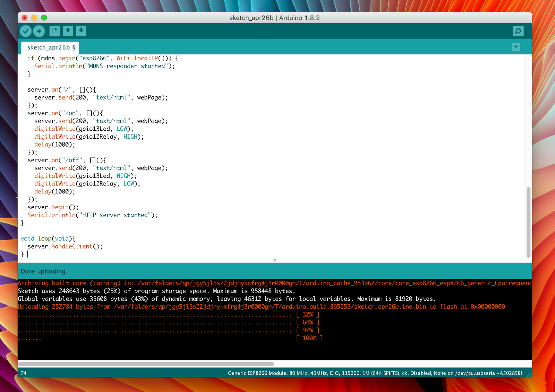Select the sketch_apr26b tab
The height and width of the screenshot is (392, 555).
coord(50,47)
